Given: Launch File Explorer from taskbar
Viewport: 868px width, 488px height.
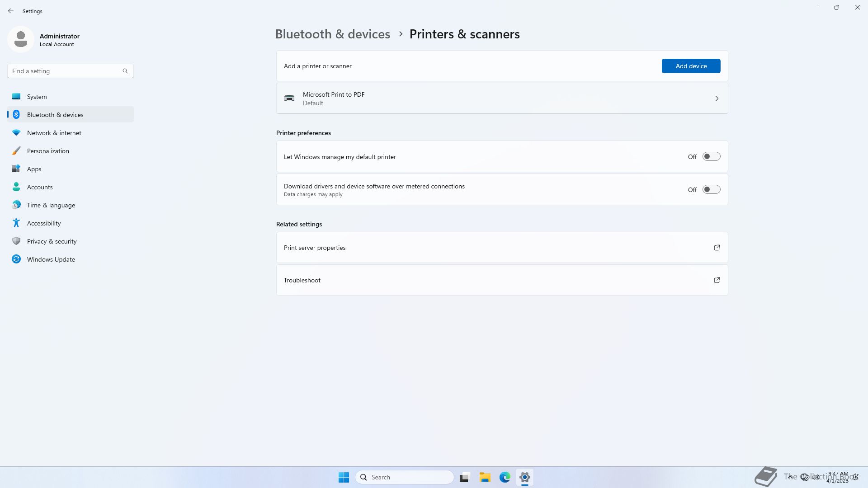Looking at the screenshot, I should (x=485, y=477).
